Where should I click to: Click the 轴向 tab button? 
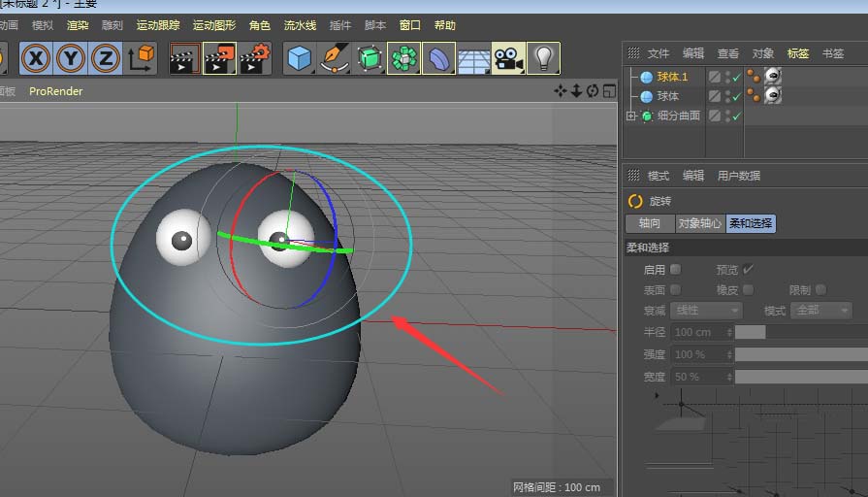[x=649, y=223]
